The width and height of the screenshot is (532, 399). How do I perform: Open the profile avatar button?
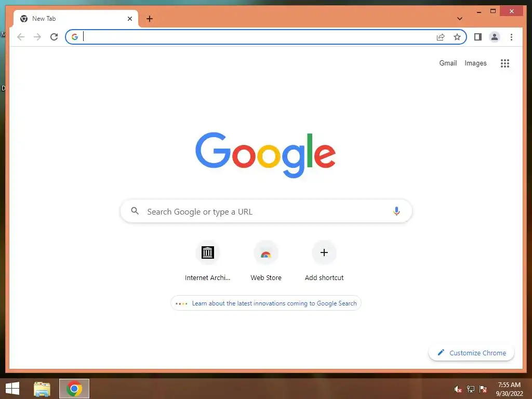(x=495, y=37)
